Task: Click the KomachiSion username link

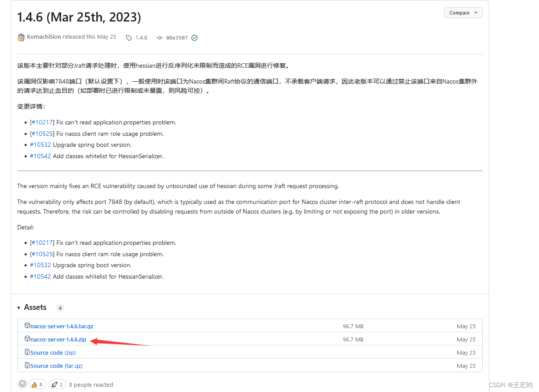Action: tap(44, 37)
